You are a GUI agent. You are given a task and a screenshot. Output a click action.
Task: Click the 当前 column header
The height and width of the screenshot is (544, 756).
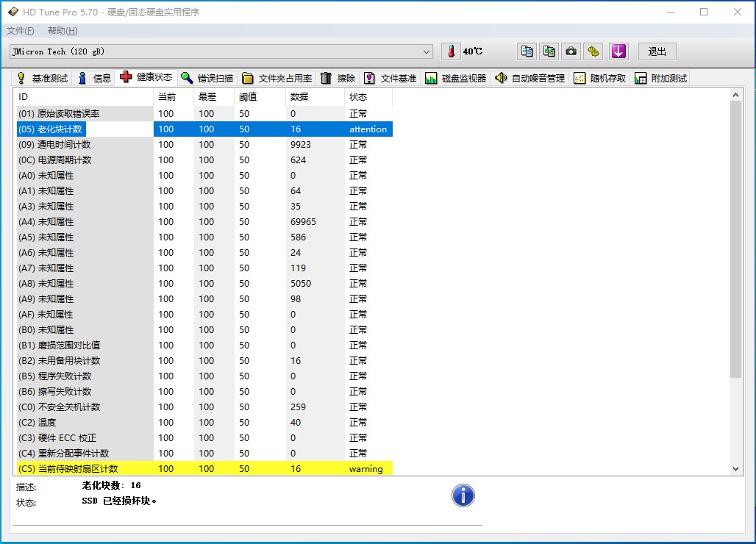(174, 97)
